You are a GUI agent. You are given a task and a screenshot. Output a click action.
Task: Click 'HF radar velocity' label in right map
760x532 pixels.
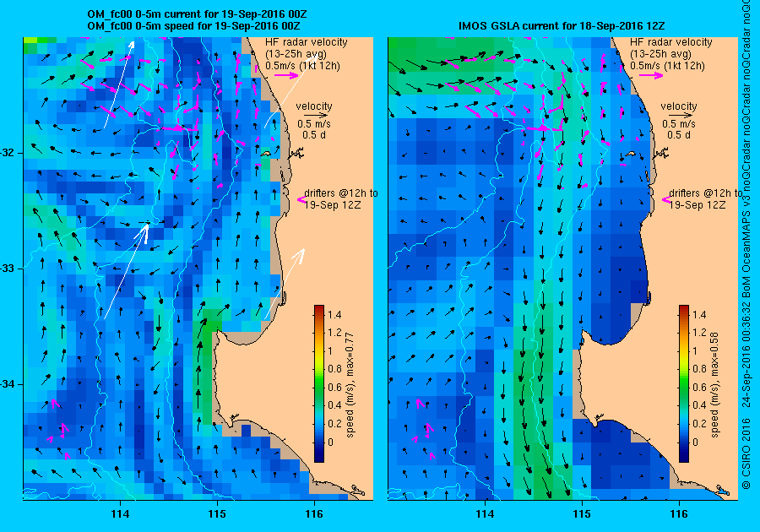point(671,42)
